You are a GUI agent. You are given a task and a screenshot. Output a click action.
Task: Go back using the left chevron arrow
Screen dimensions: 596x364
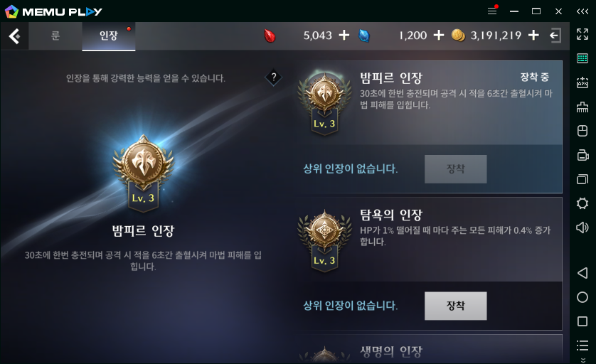(x=14, y=36)
